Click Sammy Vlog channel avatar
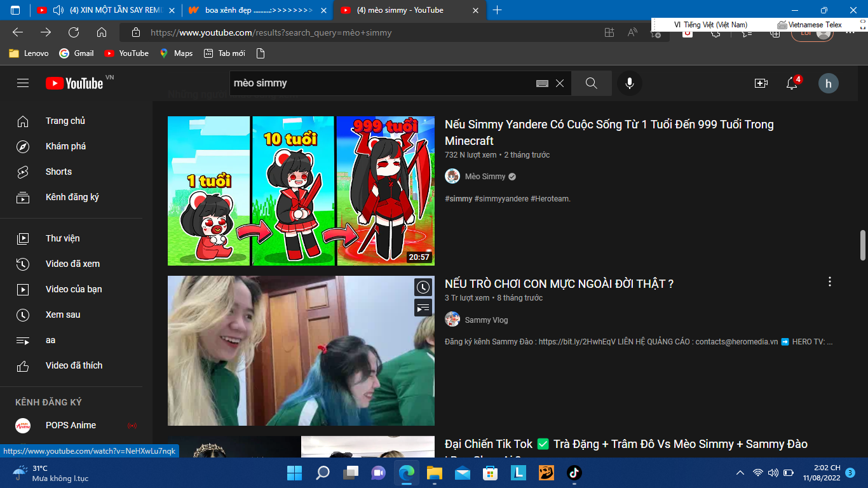 coord(452,320)
